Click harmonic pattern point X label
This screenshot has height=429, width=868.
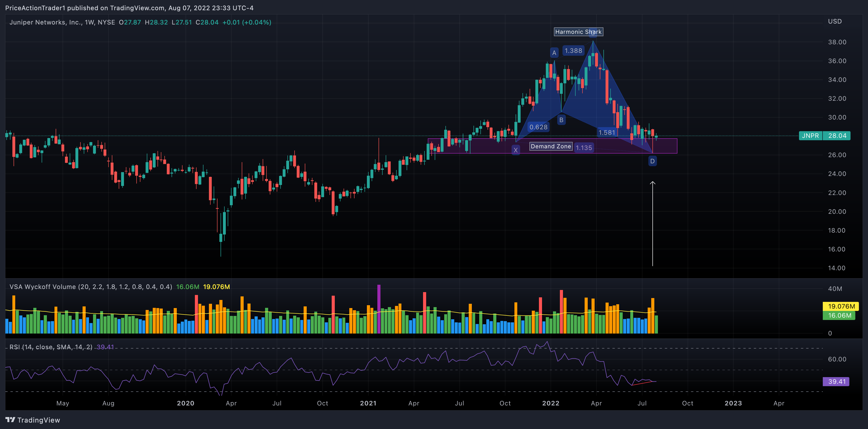[516, 150]
